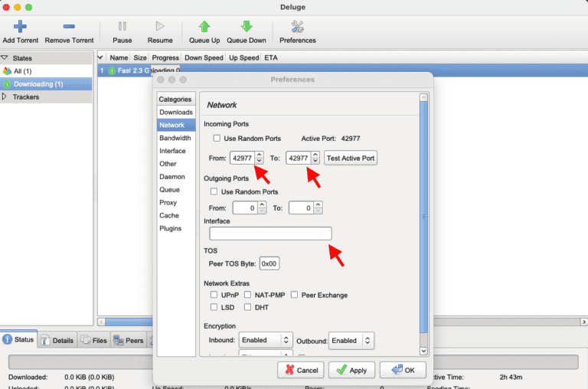This screenshot has height=389, width=588.
Task: Toggle the UPnP checkbox
Action: [214, 295]
